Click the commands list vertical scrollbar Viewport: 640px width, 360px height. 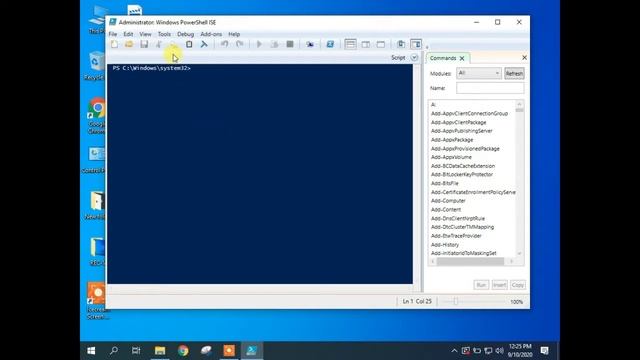click(519, 180)
